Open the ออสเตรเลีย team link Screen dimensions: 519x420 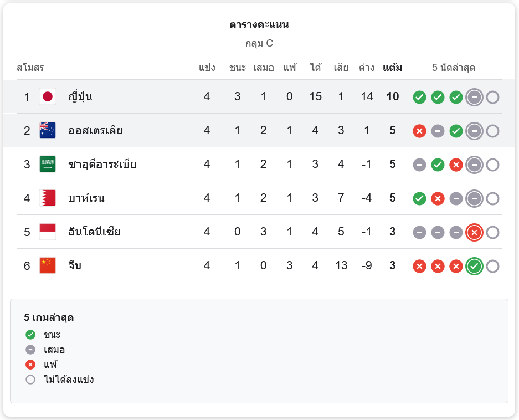(95, 131)
